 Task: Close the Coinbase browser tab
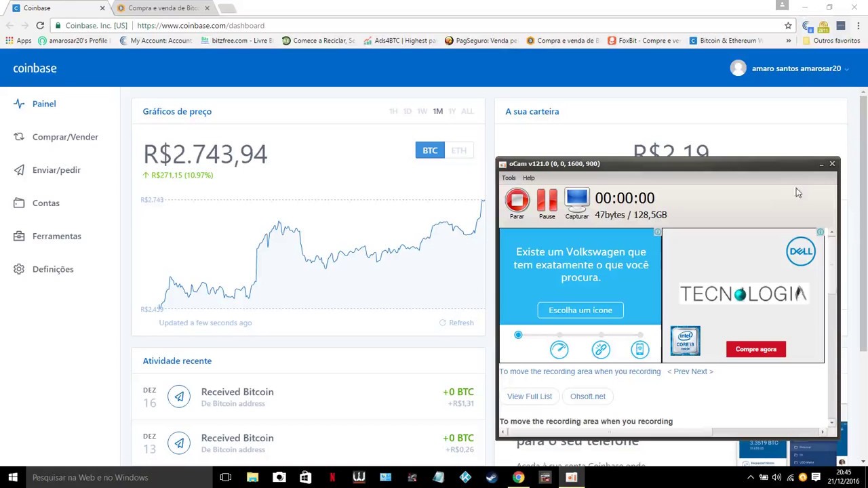[x=102, y=8]
